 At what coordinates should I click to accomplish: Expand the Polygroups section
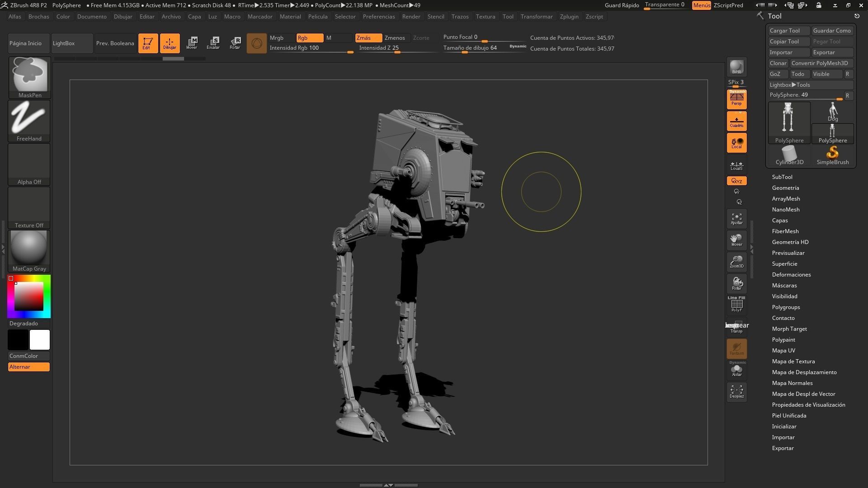point(786,307)
